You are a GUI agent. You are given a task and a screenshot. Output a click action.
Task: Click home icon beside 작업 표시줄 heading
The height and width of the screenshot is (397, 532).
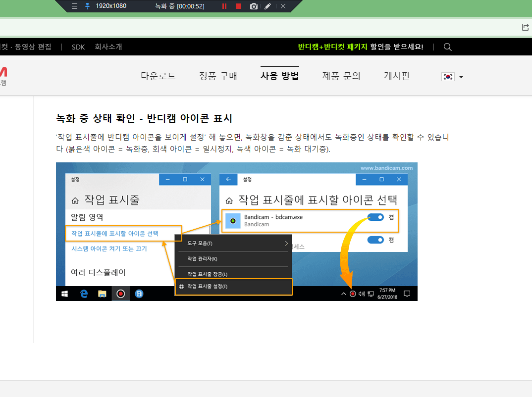coord(75,200)
